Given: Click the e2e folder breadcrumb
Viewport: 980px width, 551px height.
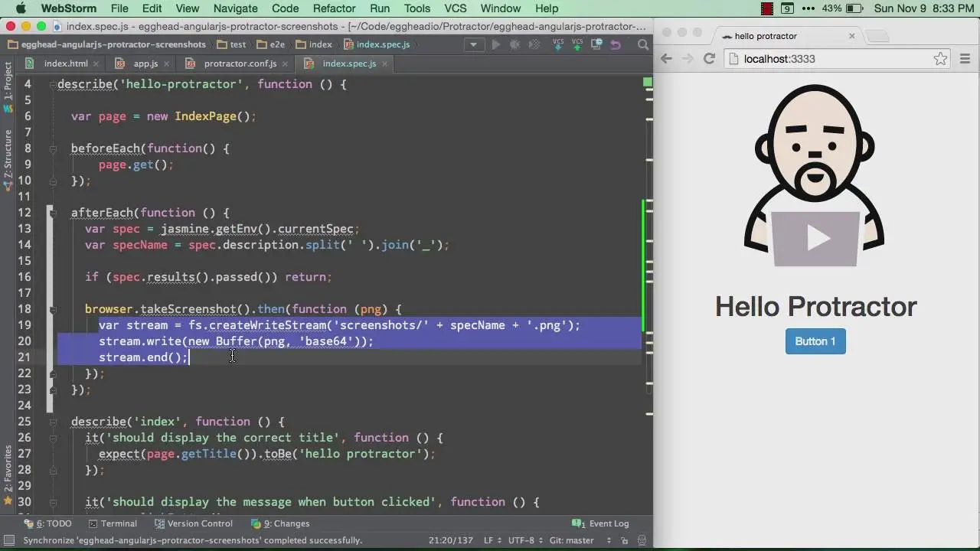Looking at the screenshot, I should click(271, 44).
